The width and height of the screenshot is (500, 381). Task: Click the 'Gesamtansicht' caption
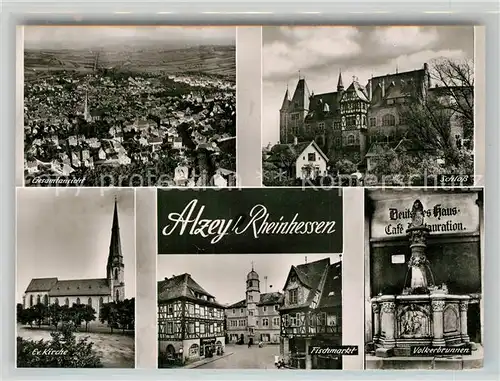pyautogui.click(x=59, y=181)
